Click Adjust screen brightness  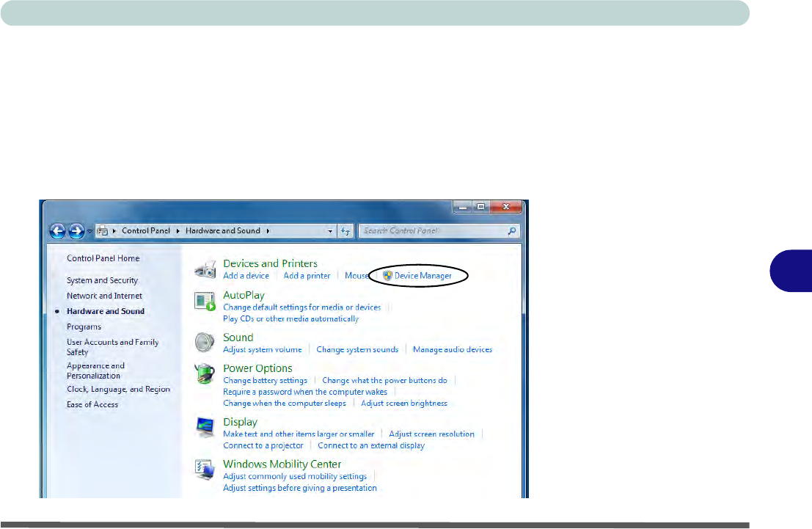[404, 403]
